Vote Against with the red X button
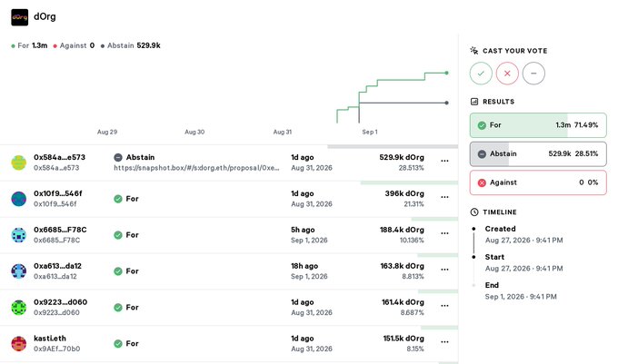Image resolution: width=618 pixels, height=364 pixels. [507, 74]
